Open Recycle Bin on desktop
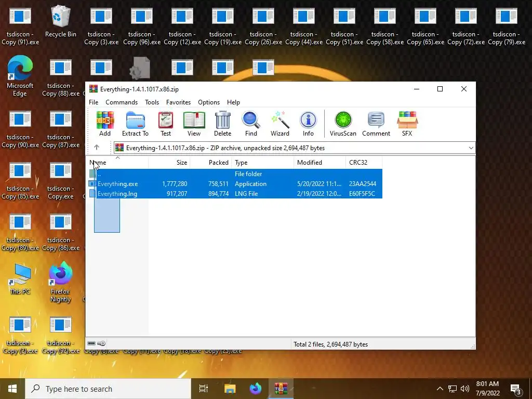532x399 pixels. click(x=61, y=21)
